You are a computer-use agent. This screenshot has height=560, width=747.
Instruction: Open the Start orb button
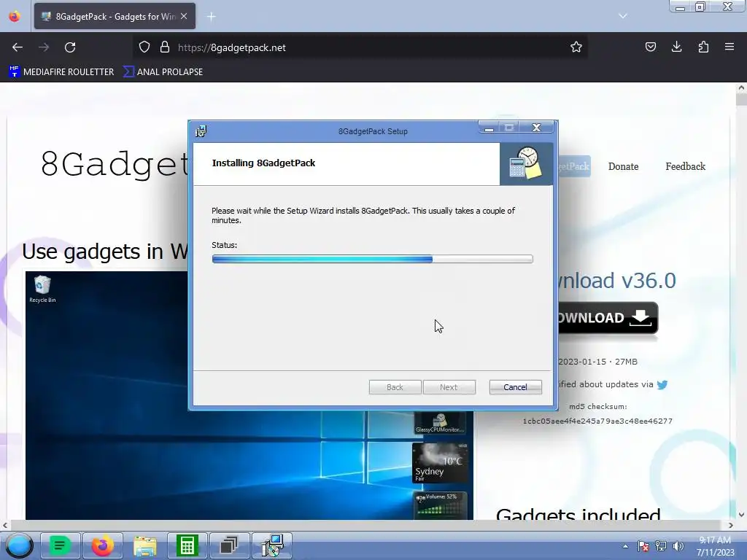click(x=19, y=545)
